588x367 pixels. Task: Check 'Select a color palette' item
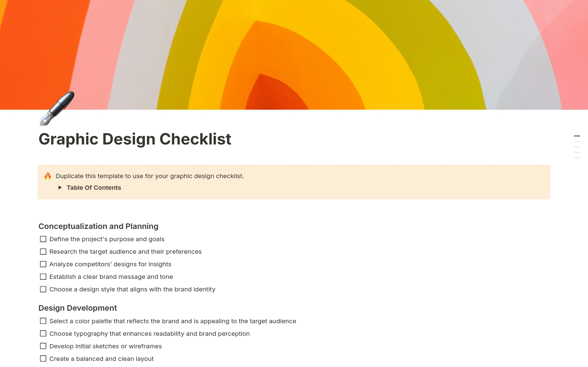43,321
